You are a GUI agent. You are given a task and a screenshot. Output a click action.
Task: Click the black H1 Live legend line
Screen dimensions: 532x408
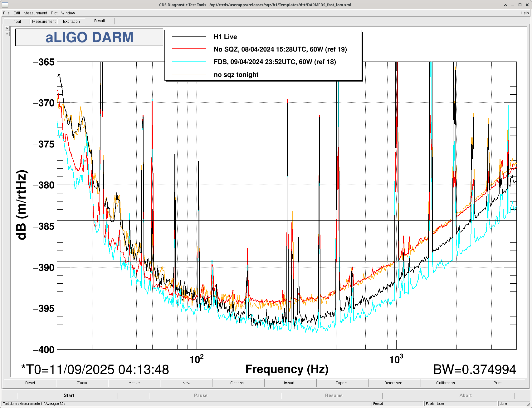click(x=189, y=37)
